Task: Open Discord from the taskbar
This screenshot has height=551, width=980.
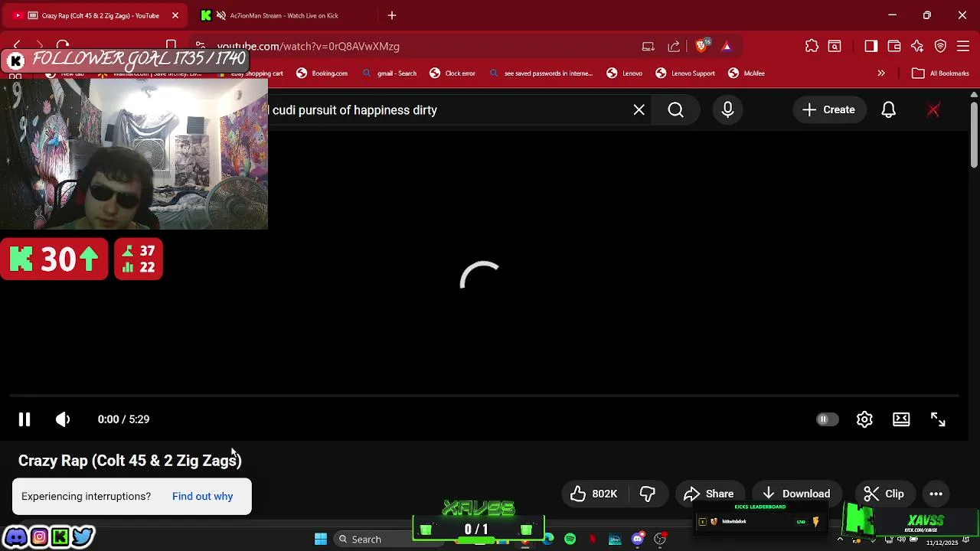Action: pos(638,539)
